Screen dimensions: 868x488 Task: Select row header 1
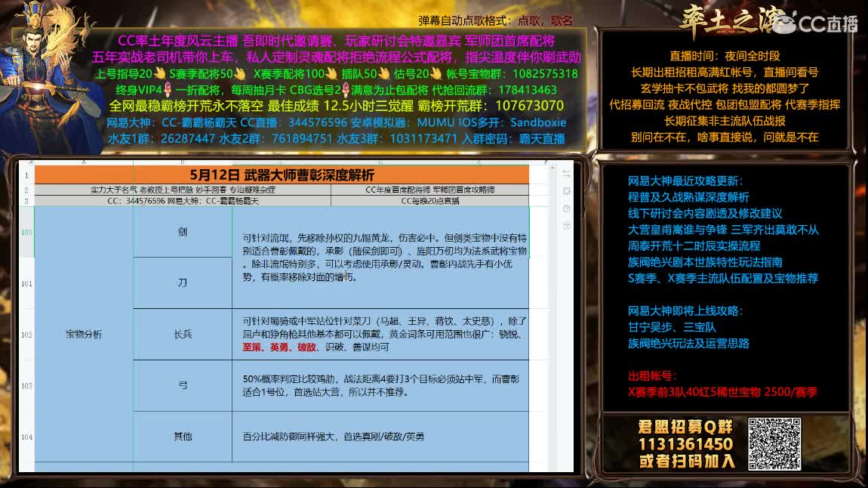[x=26, y=175]
